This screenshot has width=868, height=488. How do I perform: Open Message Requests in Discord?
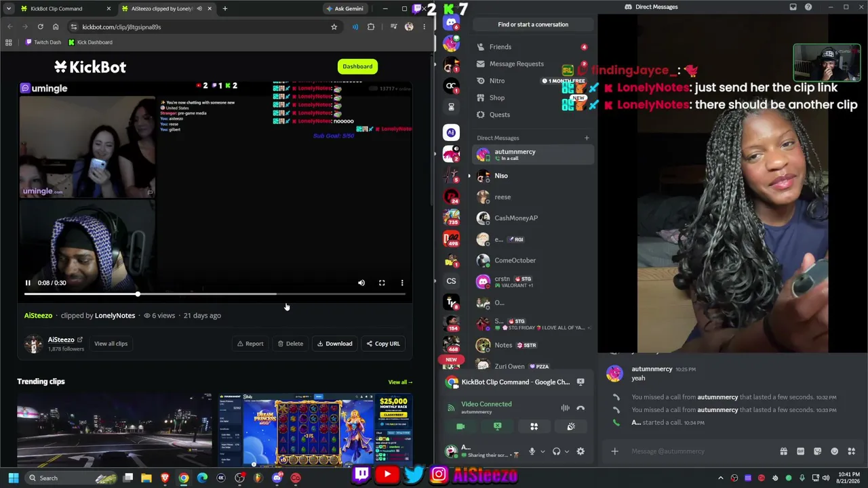[x=533, y=64]
